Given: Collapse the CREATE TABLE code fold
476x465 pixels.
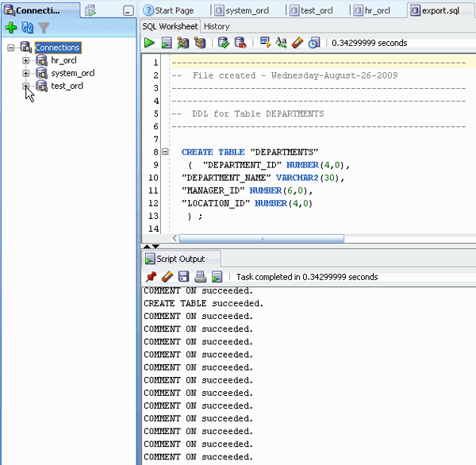Looking at the screenshot, I should [164, 152].
